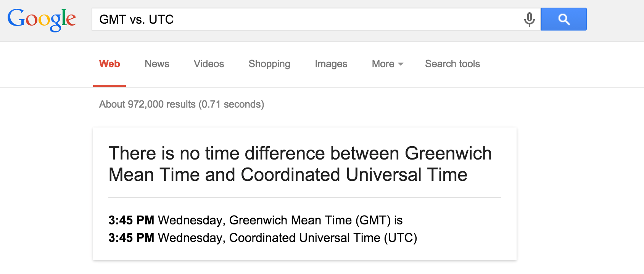The height and width of the screenshot is (274, 644).
Task: Click the Coordinated Universal Time (UTC) label
Action: [323, 238]
